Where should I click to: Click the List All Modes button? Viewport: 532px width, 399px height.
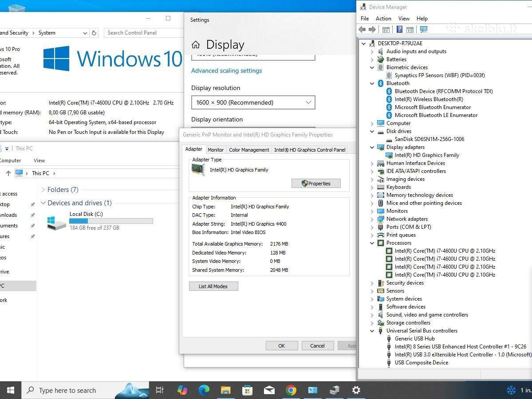[213, 286]
